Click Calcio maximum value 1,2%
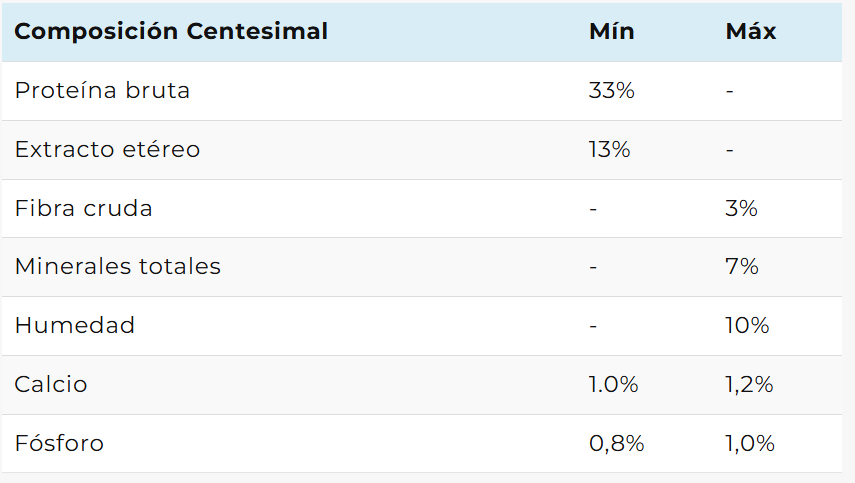 click(749, 385)
